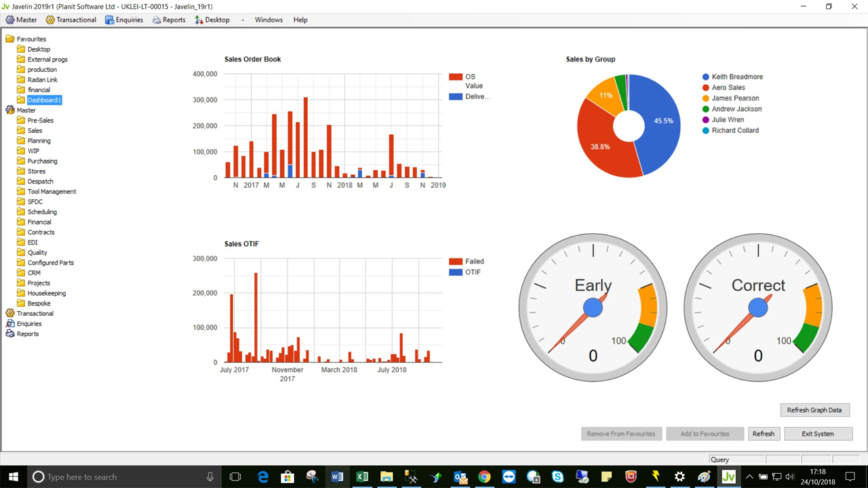Viewport: 868px width, 488px height.
Task: Open the Tool Management folder
Action: click(x=52, y=192)
